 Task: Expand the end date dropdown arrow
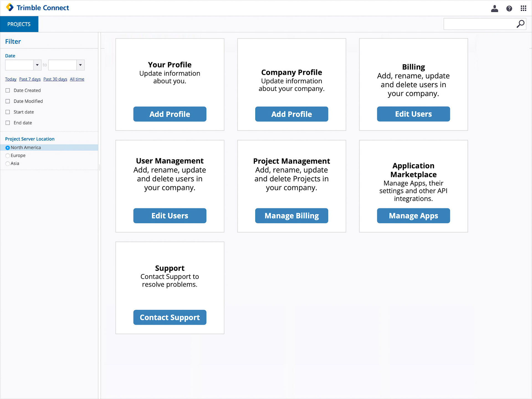click(80, 65)
